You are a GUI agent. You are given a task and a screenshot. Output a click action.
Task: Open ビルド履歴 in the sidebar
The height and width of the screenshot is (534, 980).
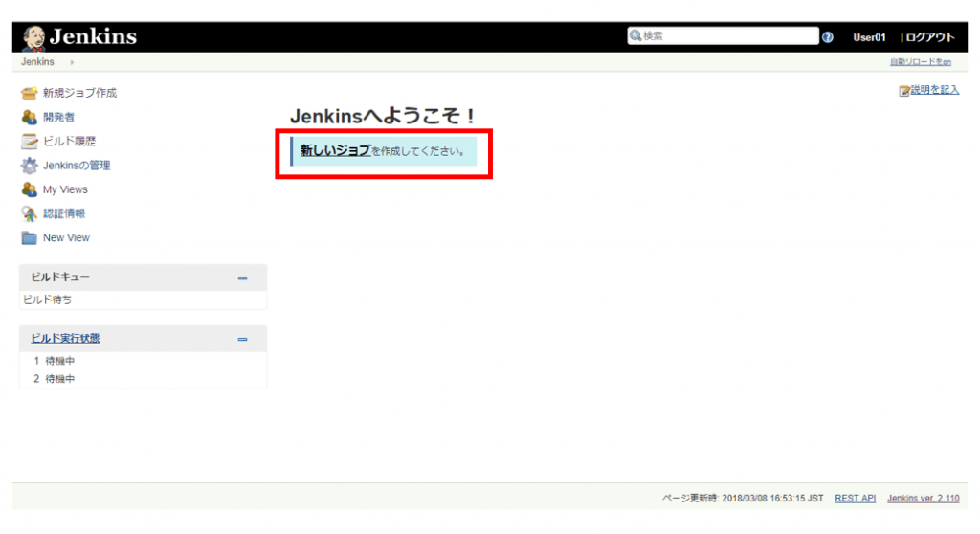pos(69,142)
